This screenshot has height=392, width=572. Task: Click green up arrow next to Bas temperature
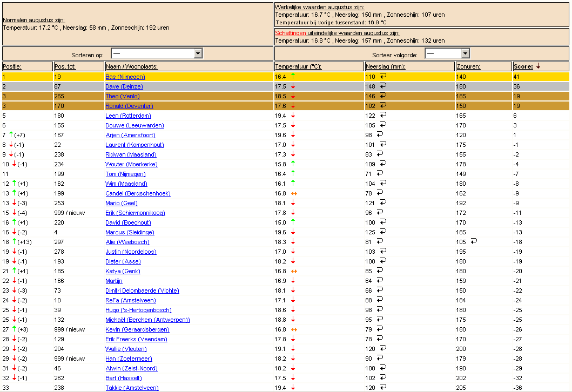click(293, 76)
